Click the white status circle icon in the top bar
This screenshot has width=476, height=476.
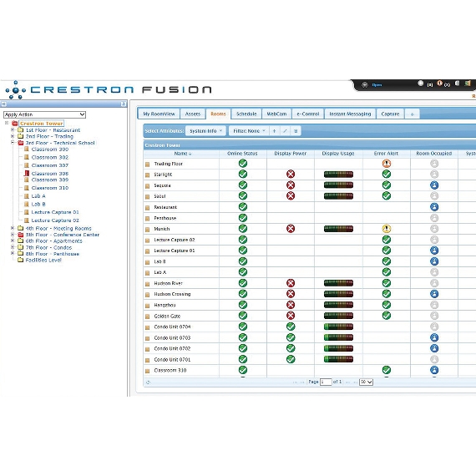[x=420, y=84]
